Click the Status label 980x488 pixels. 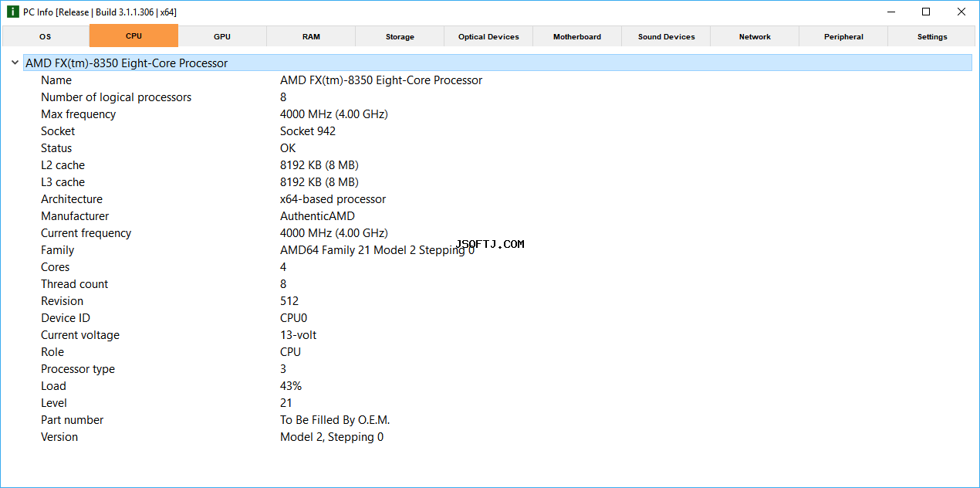point(56,148)
